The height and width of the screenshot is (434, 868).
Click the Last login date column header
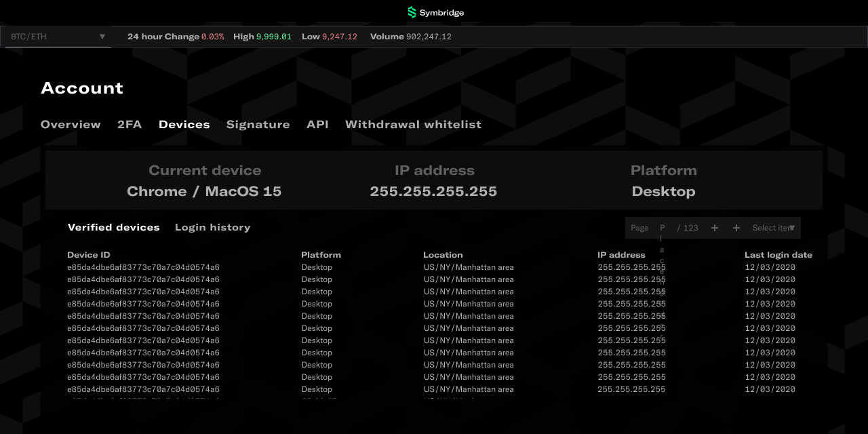[x=778, y=255]
